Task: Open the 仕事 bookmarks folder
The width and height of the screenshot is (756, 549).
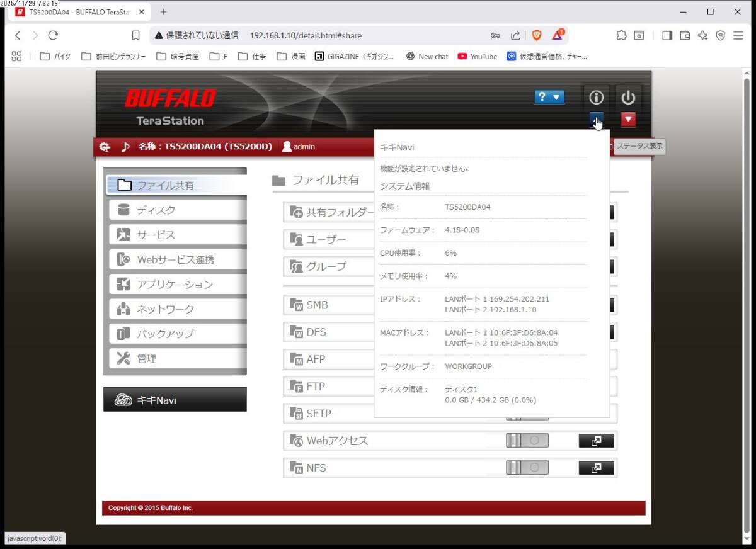Action: pos(253,56)
